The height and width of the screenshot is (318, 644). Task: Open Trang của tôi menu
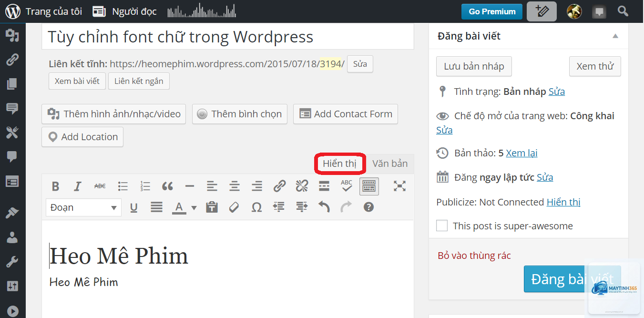(44, 11)
